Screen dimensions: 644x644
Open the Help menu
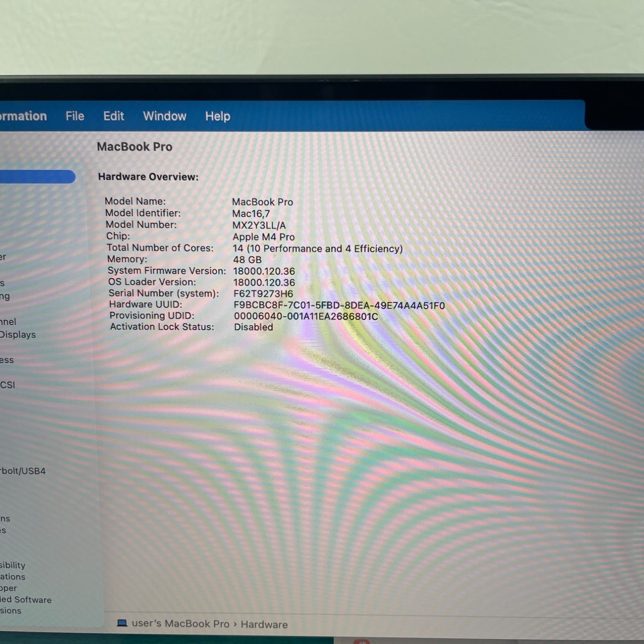coord(218,116)
